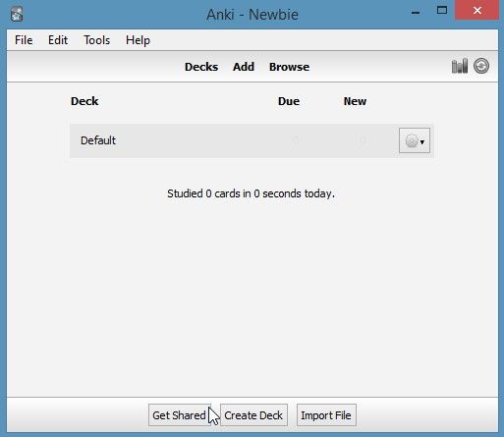This screenshot has height=437, width=504.
Task: Click the Create Deck button
Action: [x=253, y=415]
